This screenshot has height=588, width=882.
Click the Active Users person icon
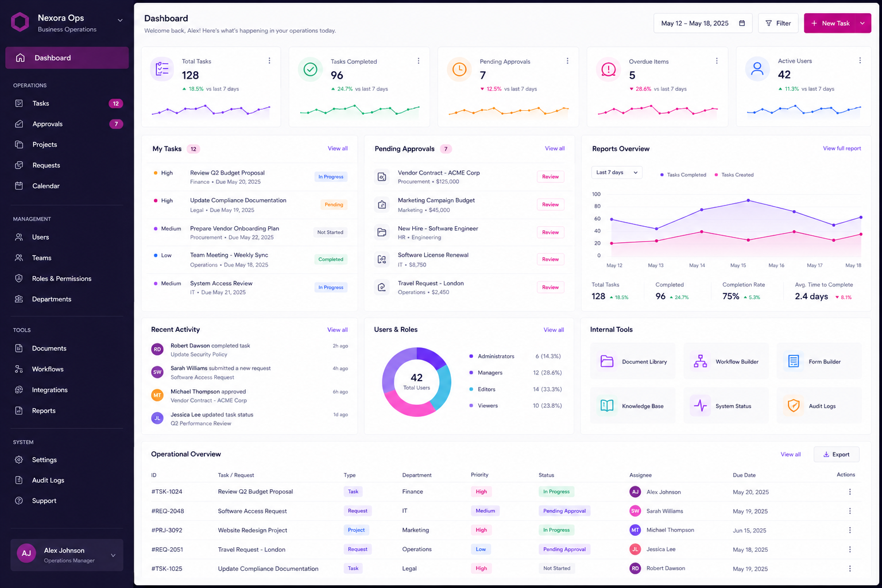click(x=757, y=69)
